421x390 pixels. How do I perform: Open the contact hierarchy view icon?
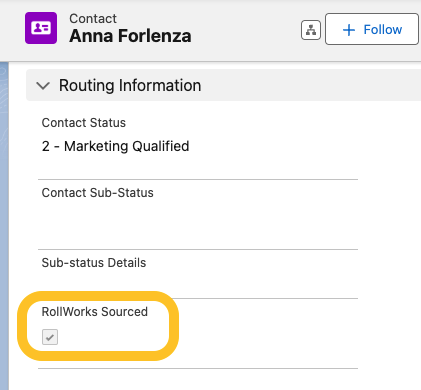click(x=311, y=30)
